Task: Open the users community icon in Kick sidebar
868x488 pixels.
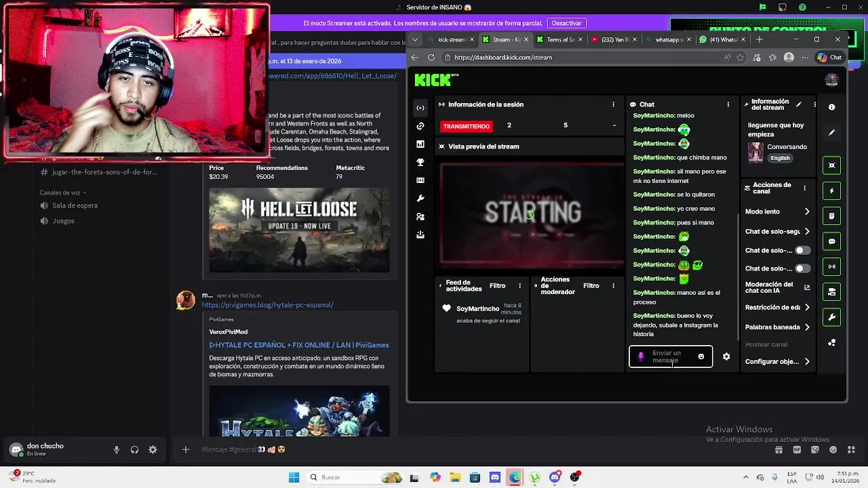Action: (x=420, y=217)
